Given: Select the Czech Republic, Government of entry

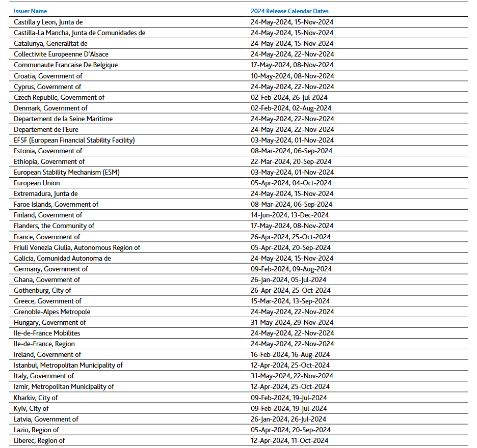Looking at the screenshot, I should tap(59, 97).
